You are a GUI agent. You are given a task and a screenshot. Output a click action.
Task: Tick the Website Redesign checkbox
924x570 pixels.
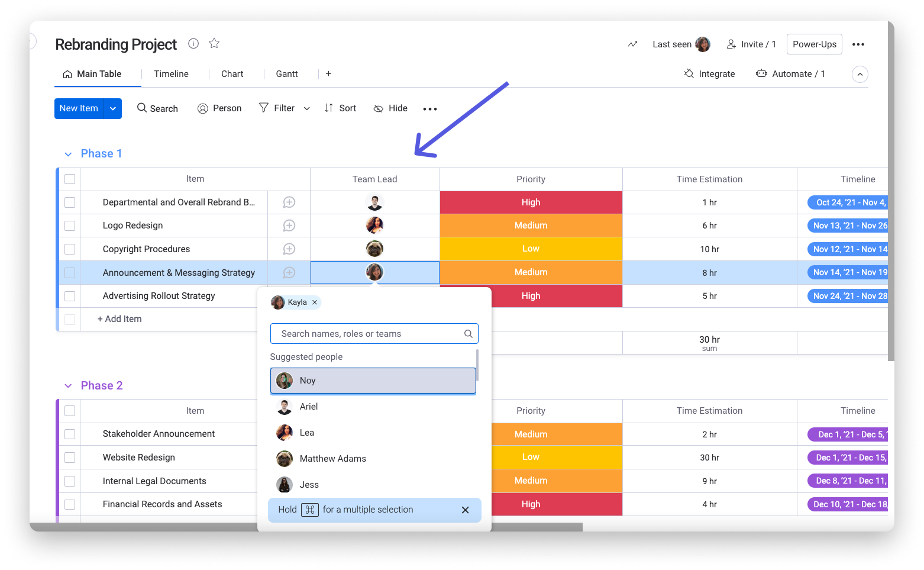tap(70, 458)
